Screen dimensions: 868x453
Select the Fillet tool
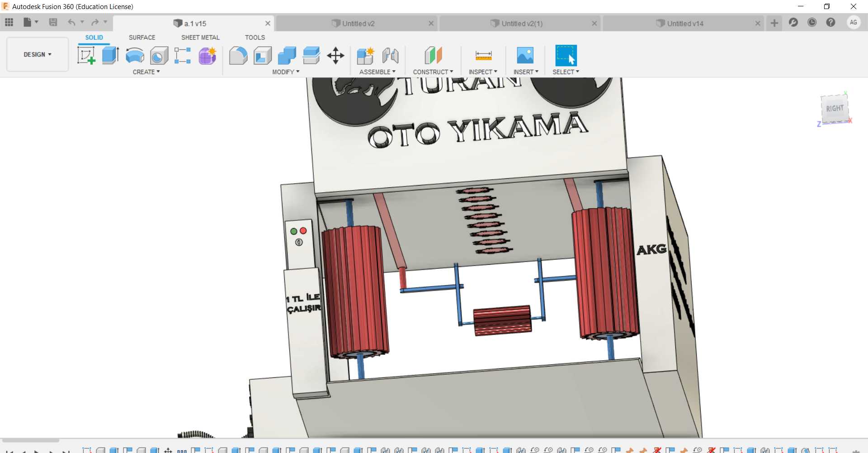238,56
